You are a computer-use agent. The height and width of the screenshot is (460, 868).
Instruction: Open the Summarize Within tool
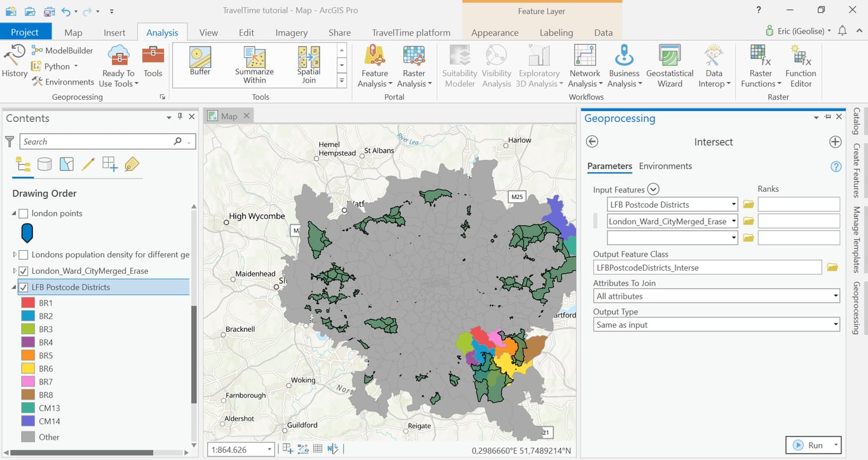(x=254, y=64)
